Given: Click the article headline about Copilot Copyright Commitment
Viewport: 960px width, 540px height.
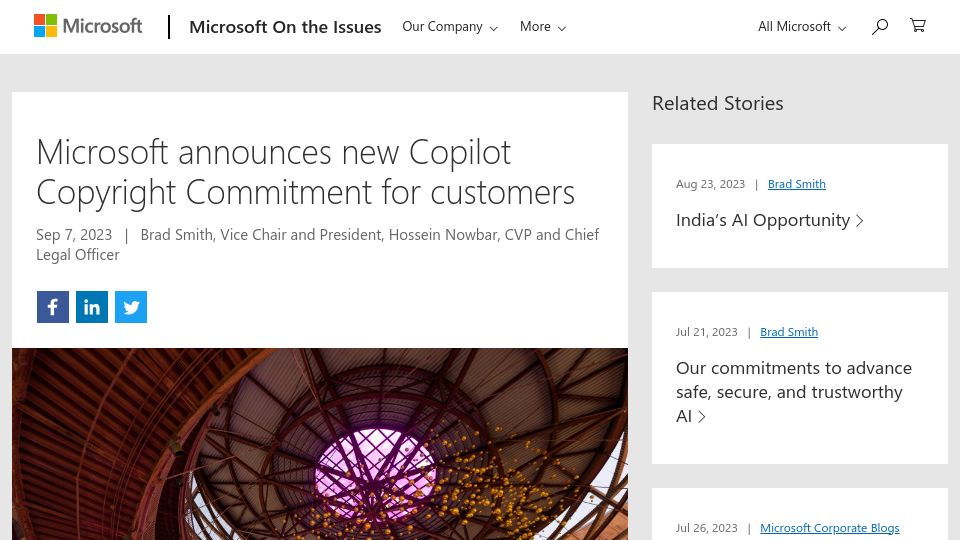Looking at the screenshot, I should click(x=306, y=172).
